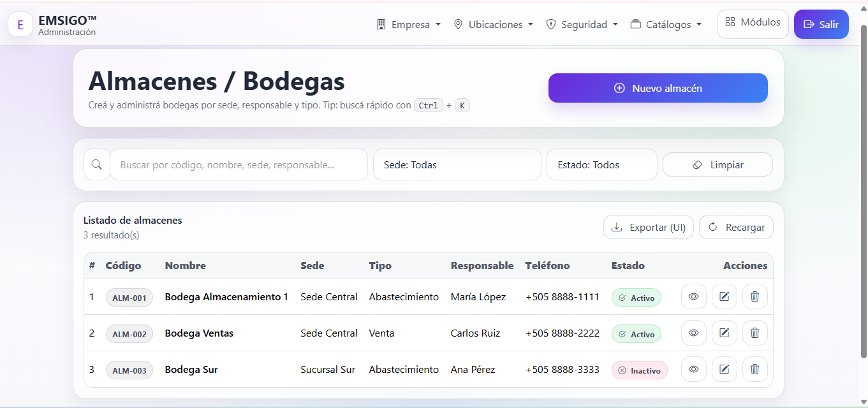
Task: Show Bodega Sur details via eye icon
Action: 694,369
